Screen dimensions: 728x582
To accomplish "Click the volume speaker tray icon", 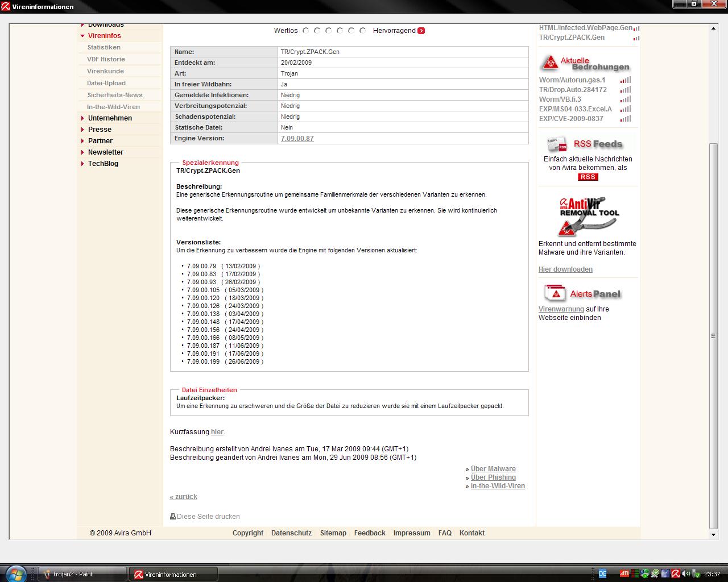I will click(x=686, y=574).
